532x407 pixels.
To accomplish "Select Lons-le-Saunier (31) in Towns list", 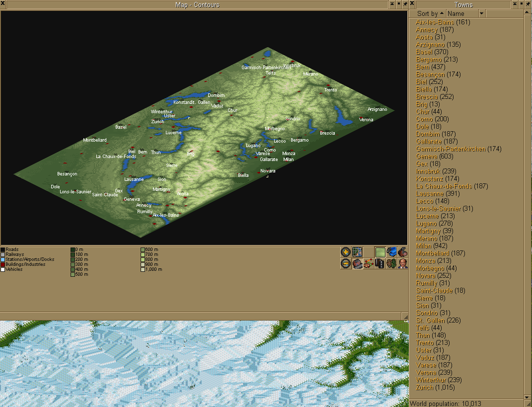I will point(445,209).
